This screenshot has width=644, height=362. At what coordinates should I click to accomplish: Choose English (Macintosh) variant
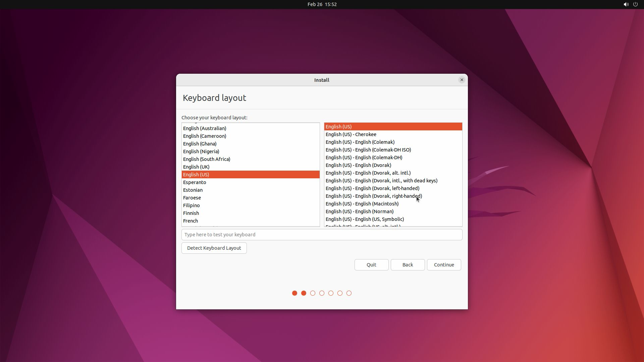pos(362,204)
